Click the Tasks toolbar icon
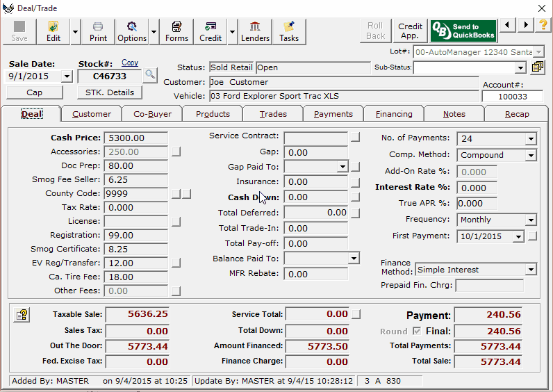The width and height of the screenshot is (553, 392). 289,31
